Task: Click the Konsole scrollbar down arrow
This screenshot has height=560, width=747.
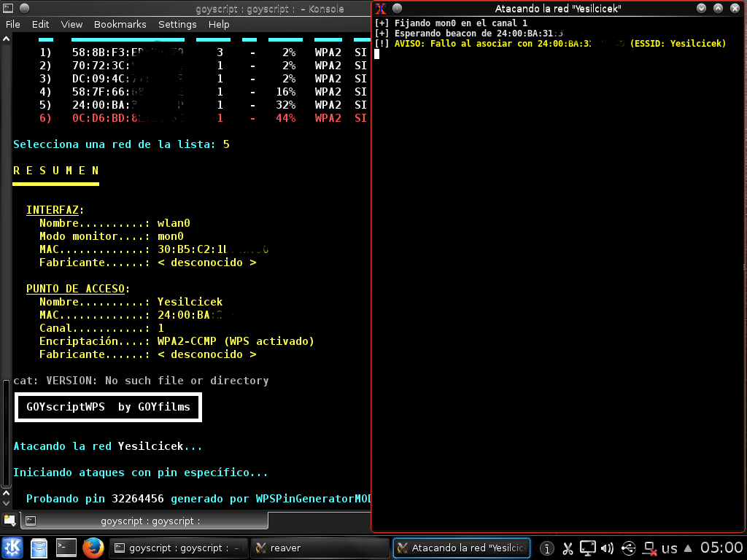Action: (6, 503)
